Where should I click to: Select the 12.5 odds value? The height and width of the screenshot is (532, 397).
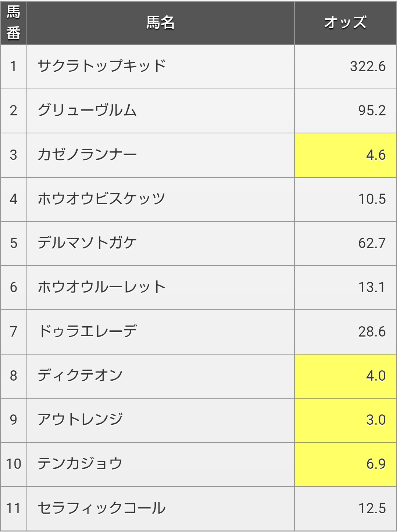[372, 508]
